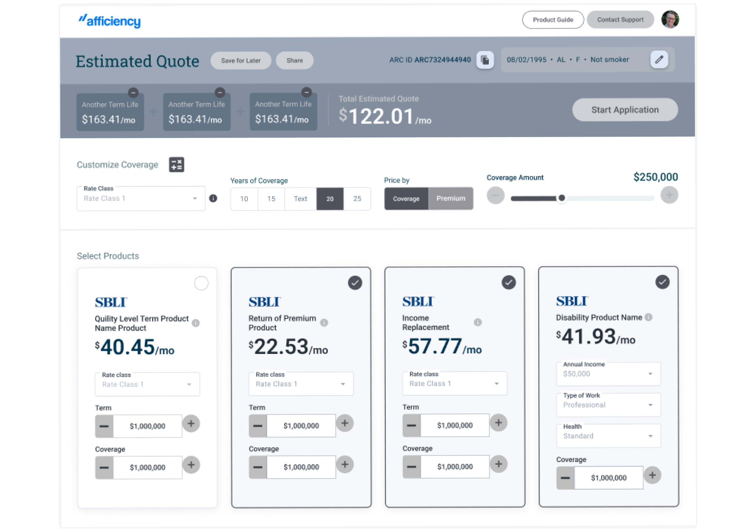The image size is (756, 532).
Task: Click the pencil icon to edit applicant details
Action: [x=659, y=60]
